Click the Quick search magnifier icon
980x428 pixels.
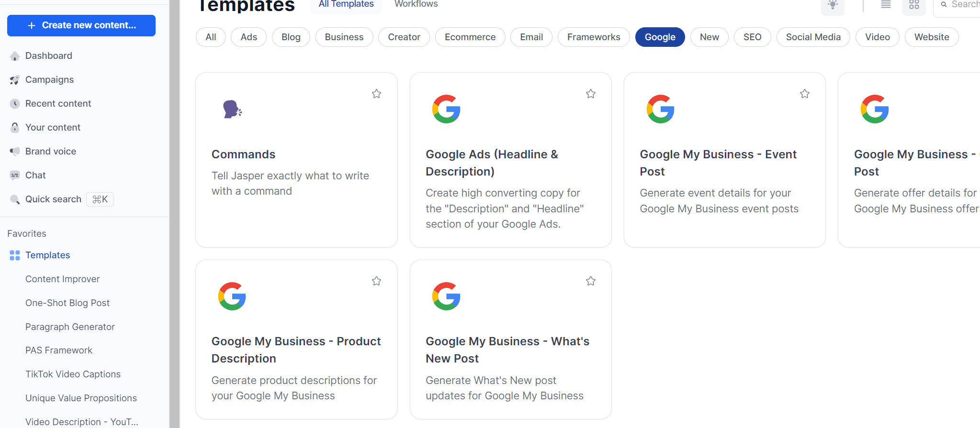[15, 199]
